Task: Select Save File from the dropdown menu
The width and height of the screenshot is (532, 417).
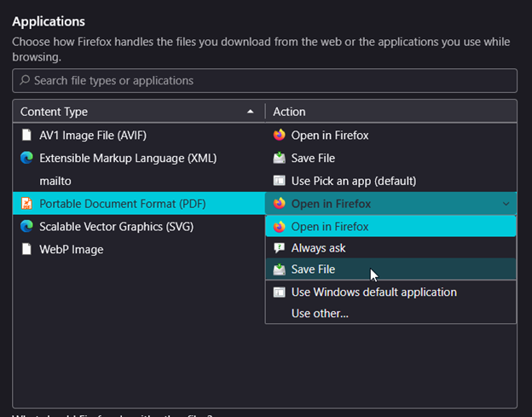Action: [x=390, y=269]
